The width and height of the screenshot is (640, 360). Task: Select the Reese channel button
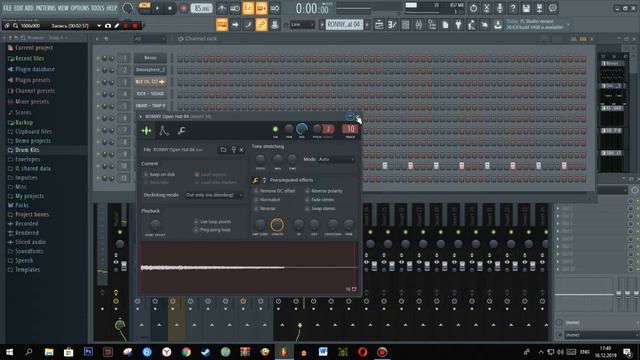pyautogui.click(x=150, y=58)
